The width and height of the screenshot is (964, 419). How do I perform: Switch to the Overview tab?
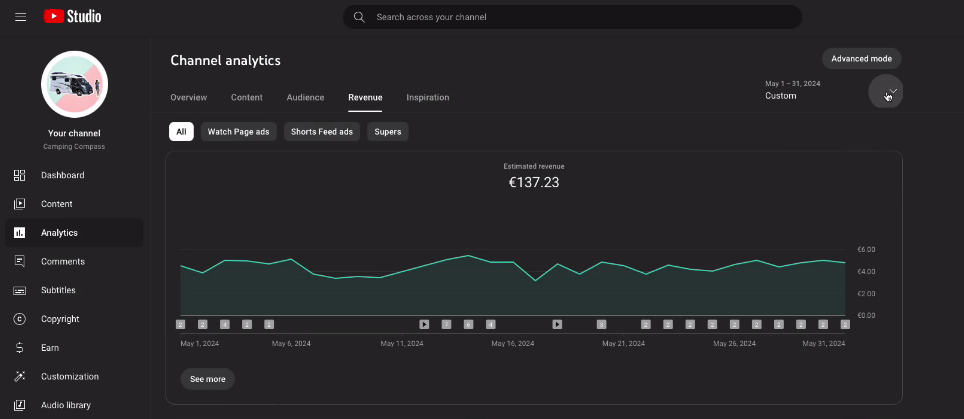[x=189, y=98]
